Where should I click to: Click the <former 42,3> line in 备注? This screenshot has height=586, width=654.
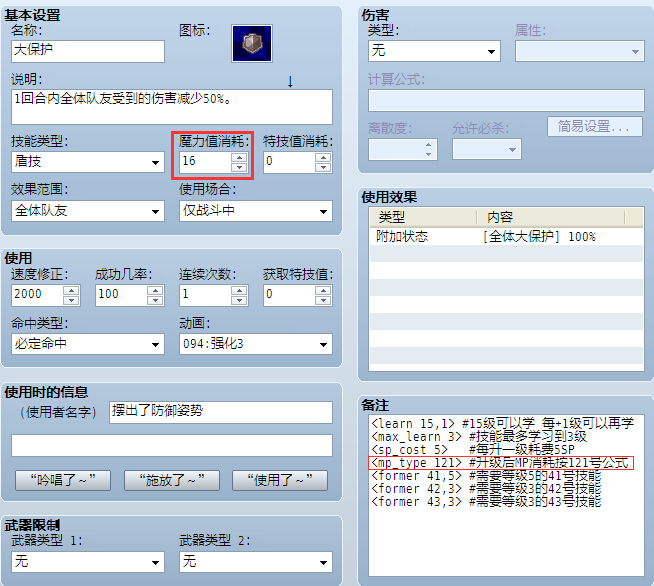pos(486,488)
